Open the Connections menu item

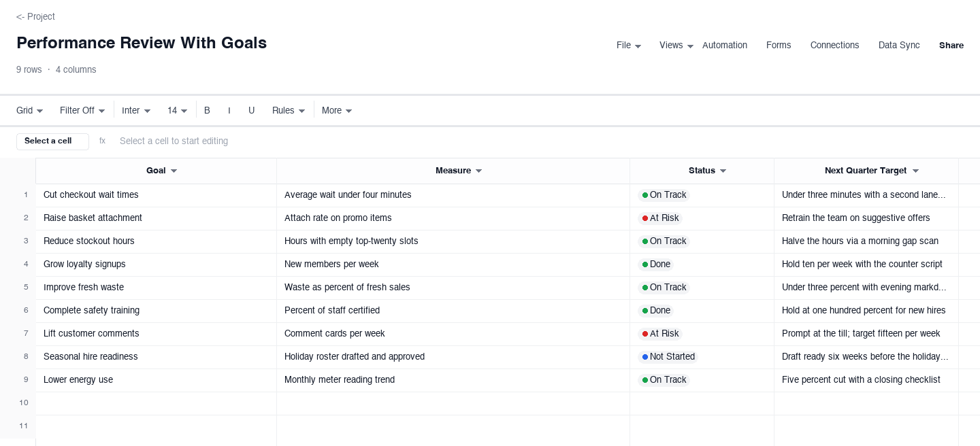(834, 45)
